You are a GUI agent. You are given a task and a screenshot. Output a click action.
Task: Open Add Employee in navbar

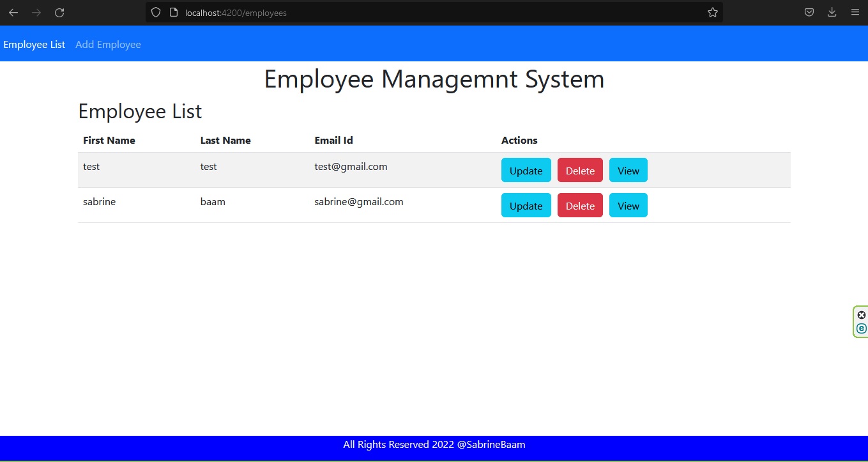(x=108, y=45)
